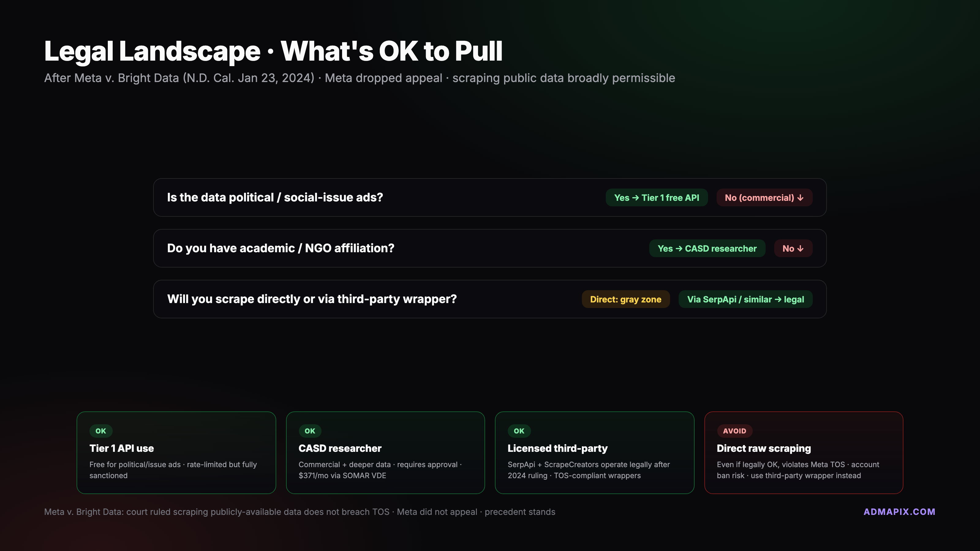Viewport: 980px width, 551px height.
Task: Click the OK badge on Tier 1 API card
Action: coord(101,431)
